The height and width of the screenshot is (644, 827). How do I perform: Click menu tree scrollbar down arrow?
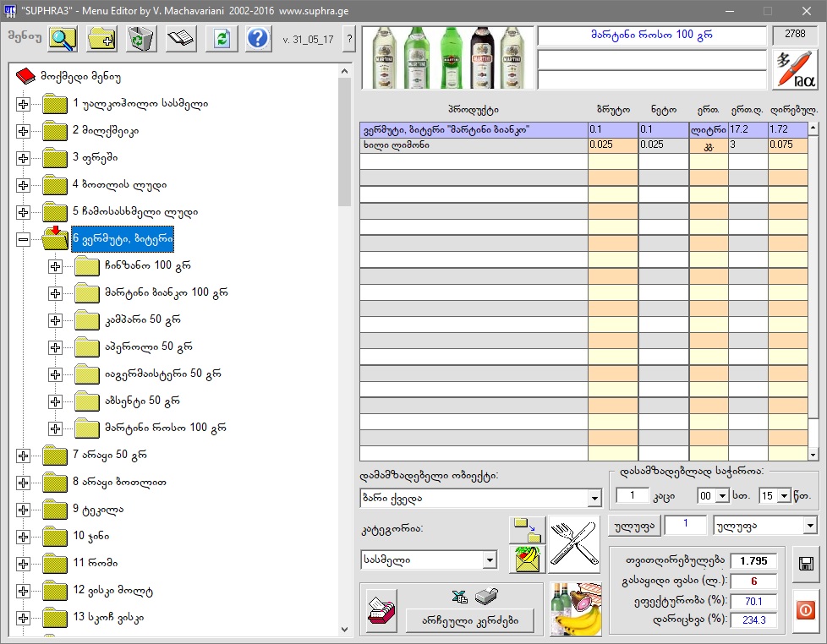tap(345, 630)
